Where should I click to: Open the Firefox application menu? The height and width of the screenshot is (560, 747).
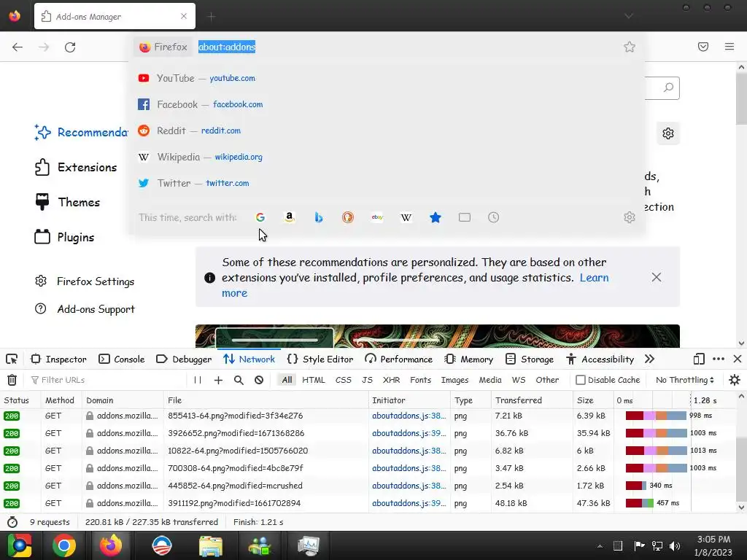click(729, 47)
